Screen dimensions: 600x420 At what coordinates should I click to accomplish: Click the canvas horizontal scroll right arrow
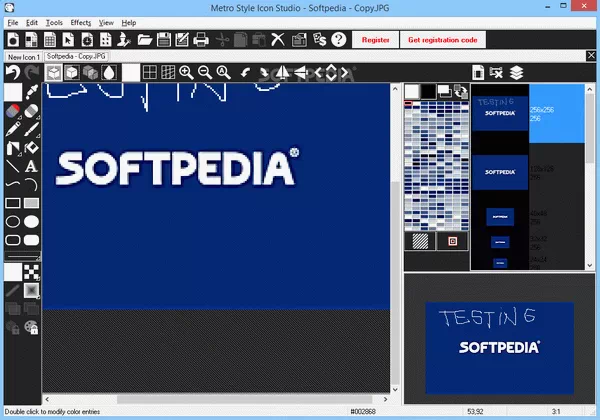point(385,399)
